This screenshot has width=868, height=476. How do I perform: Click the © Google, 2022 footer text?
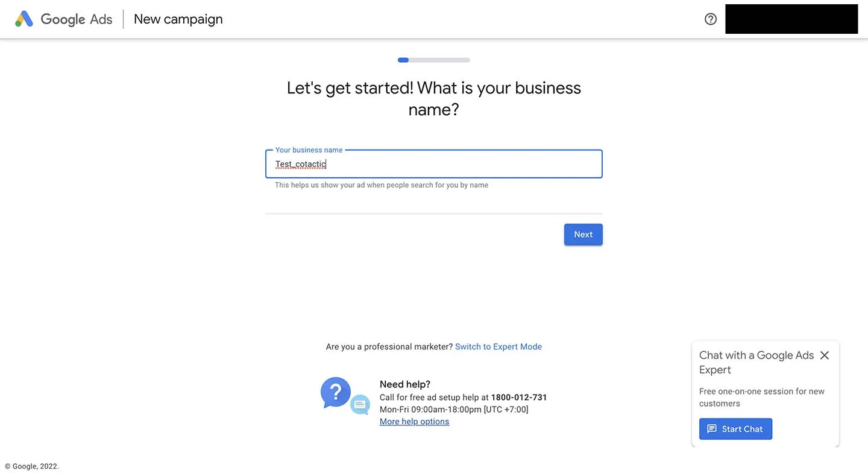click(32, 466)
